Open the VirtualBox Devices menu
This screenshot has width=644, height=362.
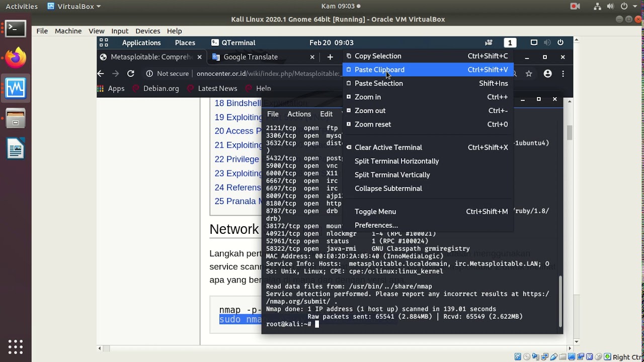(x=148, y=31)
